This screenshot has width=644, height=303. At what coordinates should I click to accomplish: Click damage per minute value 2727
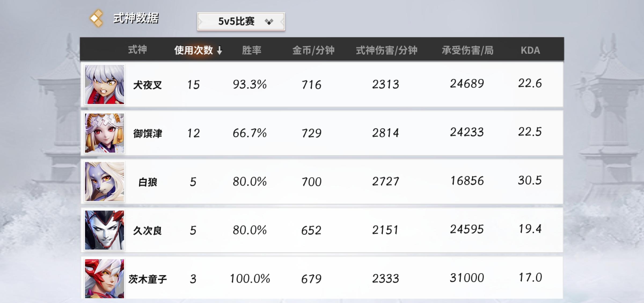pos(385,182)
